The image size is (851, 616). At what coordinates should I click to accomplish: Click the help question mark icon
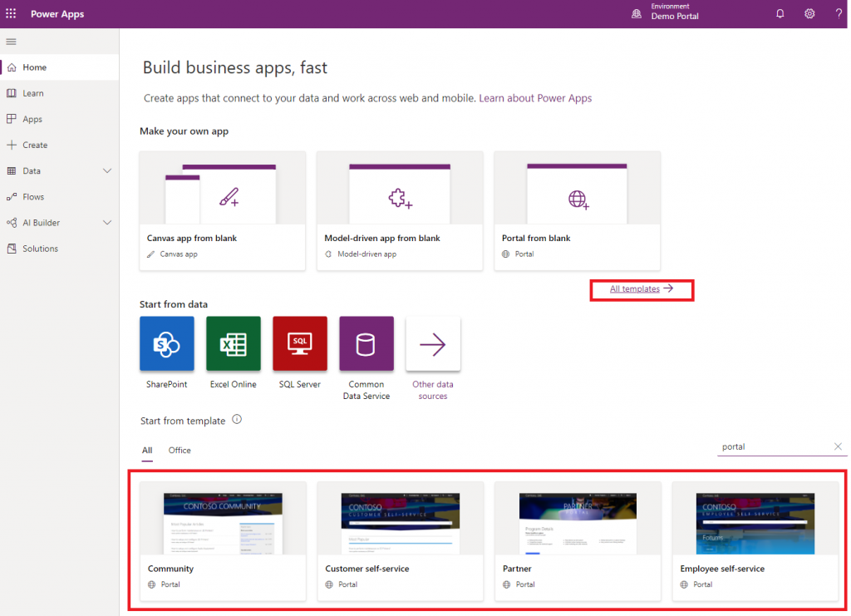click(x=839, y=13)
